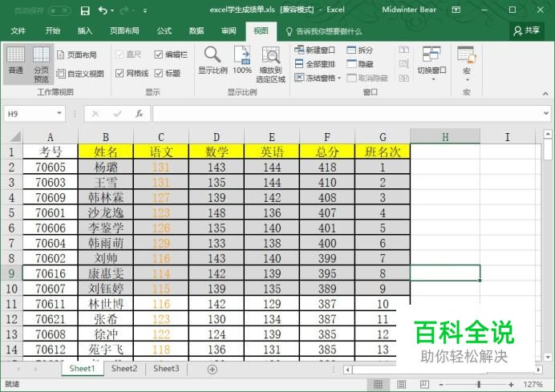This screenshot has width=555, height=392.
Task: Switch to the 开始 ribbon tab
Action: click(x=52, y=30)
